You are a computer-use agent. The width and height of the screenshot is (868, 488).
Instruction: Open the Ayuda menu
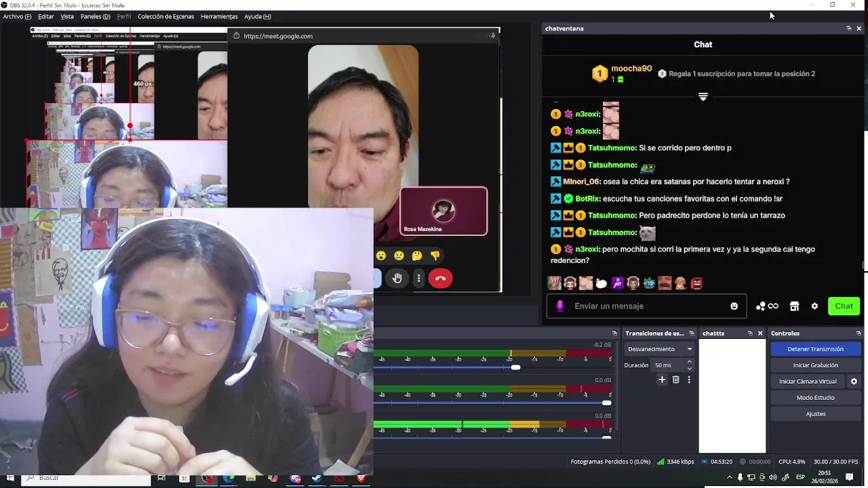point(258,16)
